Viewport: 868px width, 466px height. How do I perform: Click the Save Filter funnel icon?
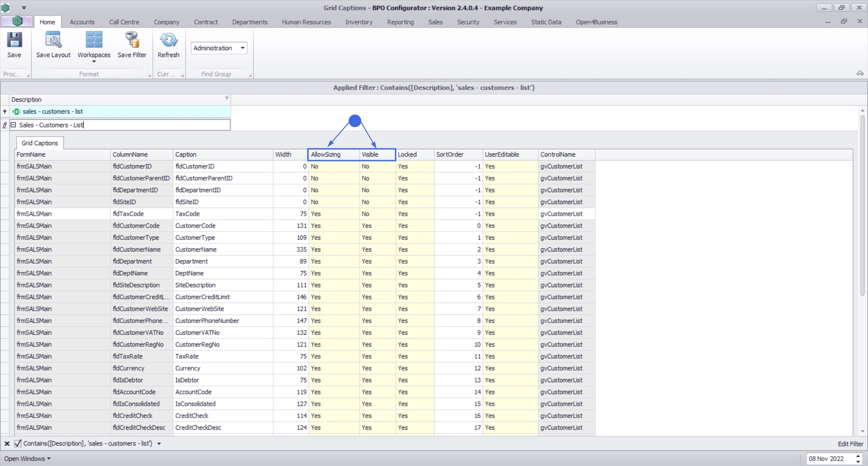(132, 40)
